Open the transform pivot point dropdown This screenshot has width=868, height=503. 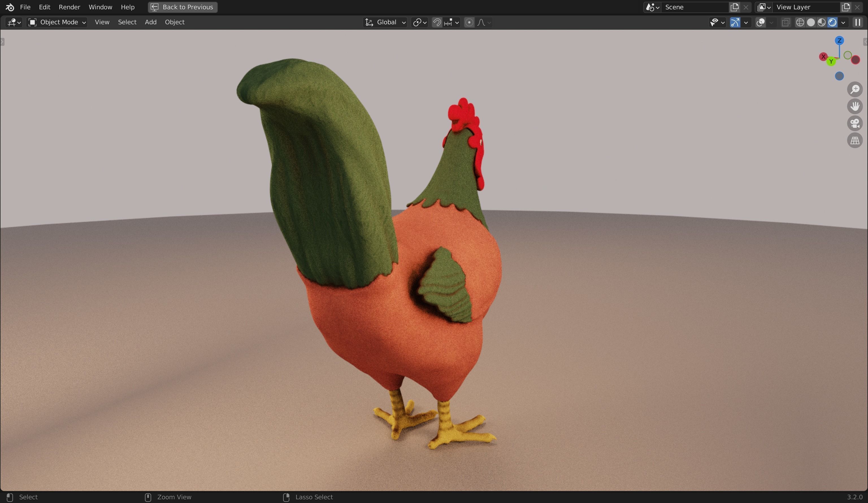coord(420,22)
